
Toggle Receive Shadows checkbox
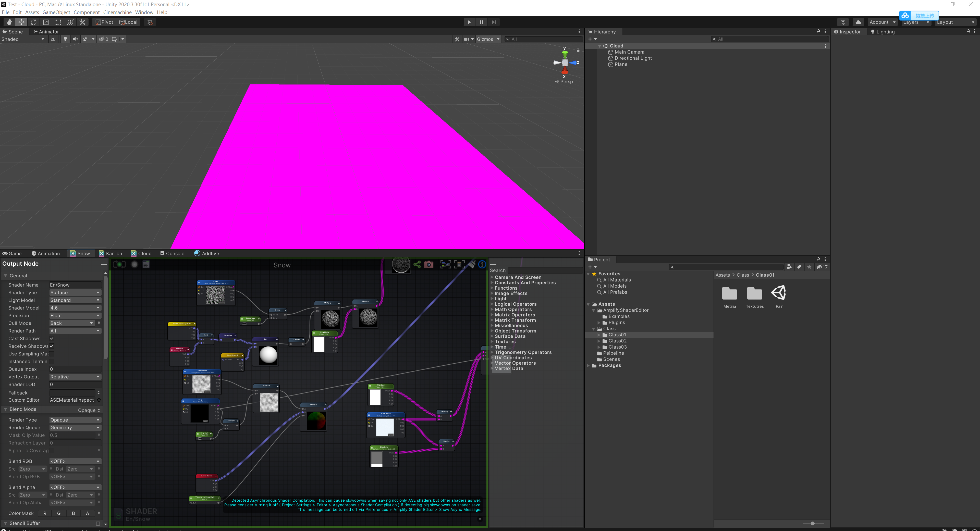click(52, 346)
